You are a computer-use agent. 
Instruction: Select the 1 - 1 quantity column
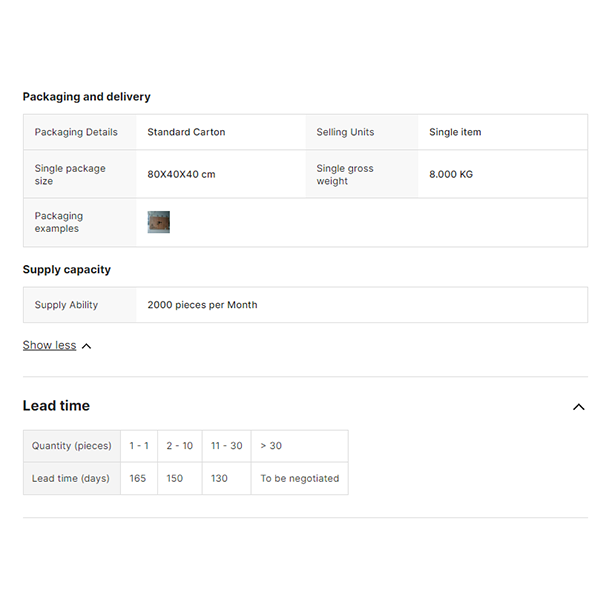pyautogui.click(x=138, y=446)
